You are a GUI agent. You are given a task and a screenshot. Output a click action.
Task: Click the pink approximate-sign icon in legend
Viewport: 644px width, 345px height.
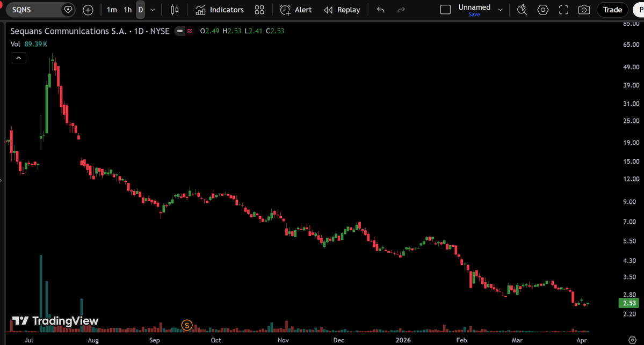point(190,31)
